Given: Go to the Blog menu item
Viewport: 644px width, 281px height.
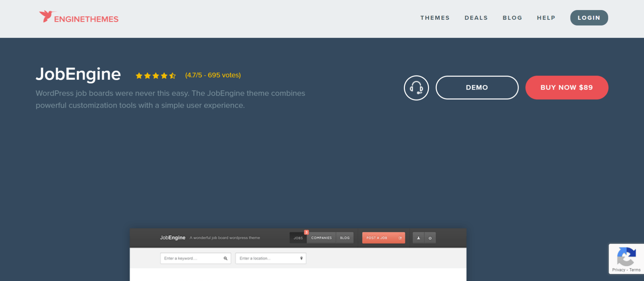Looking at the screenshot, I should (x=512, y=18).
